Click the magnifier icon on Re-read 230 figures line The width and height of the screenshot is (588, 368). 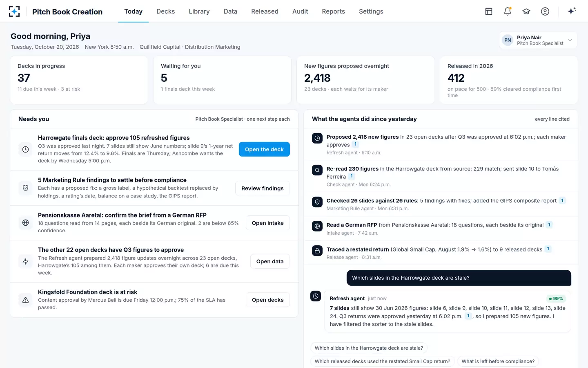tap(317, 170)
